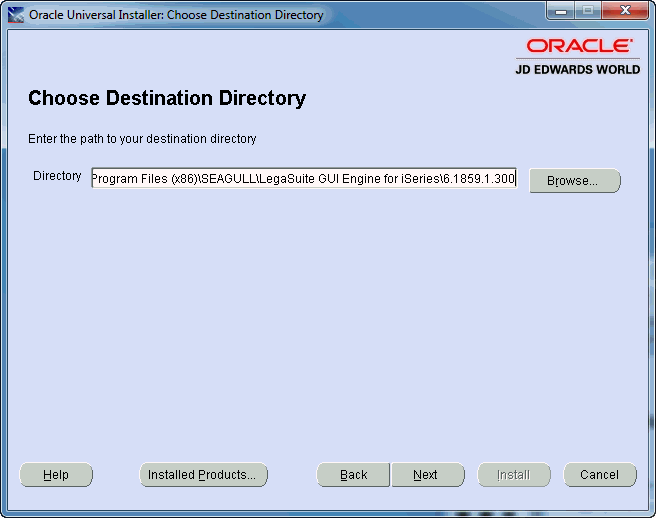The width and height of the screenshot is (656, 518).
Task: Close the Oracle Universal Installer window
Action: (625, 10)
